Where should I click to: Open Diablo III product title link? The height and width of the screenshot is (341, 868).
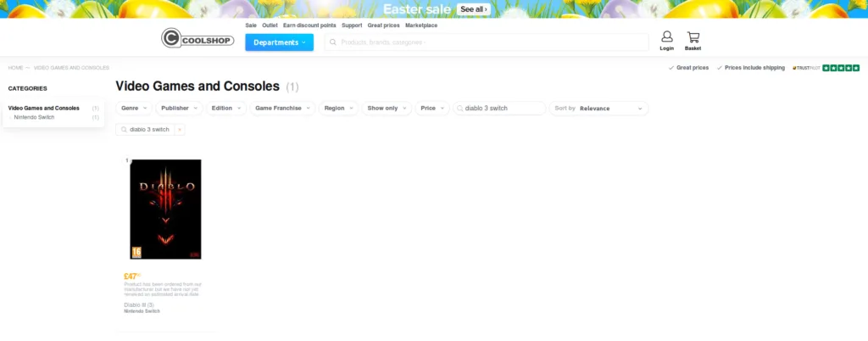coord(139,305)
